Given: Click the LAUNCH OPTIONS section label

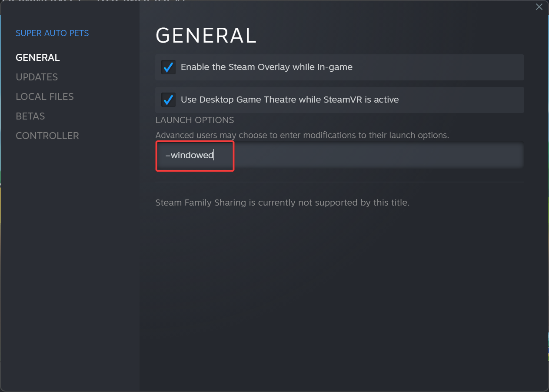Looking at the screenshot, I should 195,120.
